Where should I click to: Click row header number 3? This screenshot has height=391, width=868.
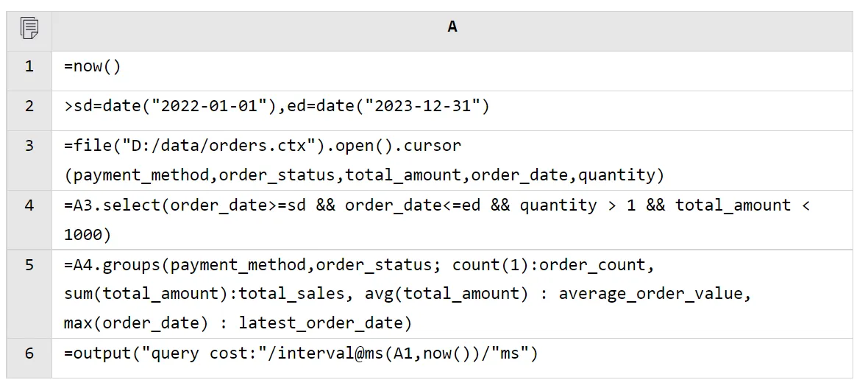pyautogui.click(x=29, y=146)
